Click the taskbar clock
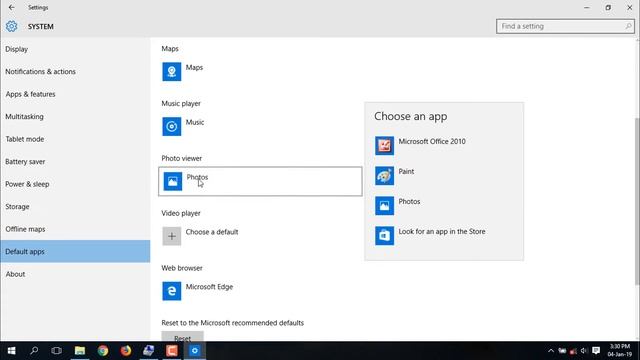The width and height of the screenshot is (640, 360). coord(620,351)
